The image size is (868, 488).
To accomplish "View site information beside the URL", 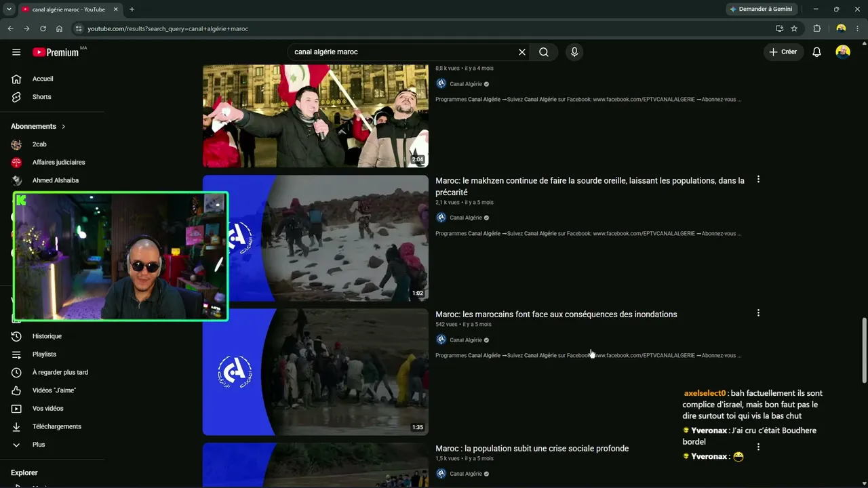I will (x=79, y=28).
